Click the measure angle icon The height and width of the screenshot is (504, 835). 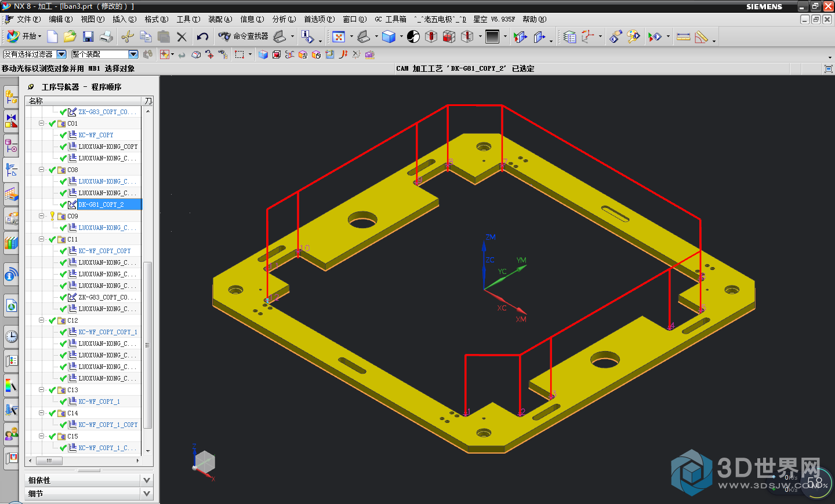[x=701, y=36]
